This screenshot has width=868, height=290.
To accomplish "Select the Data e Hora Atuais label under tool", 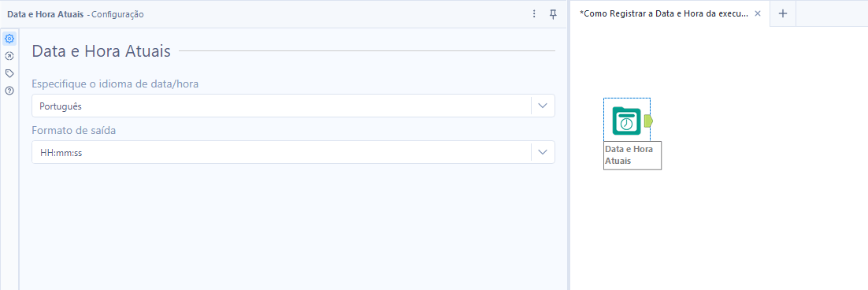I will click(632, 155).
